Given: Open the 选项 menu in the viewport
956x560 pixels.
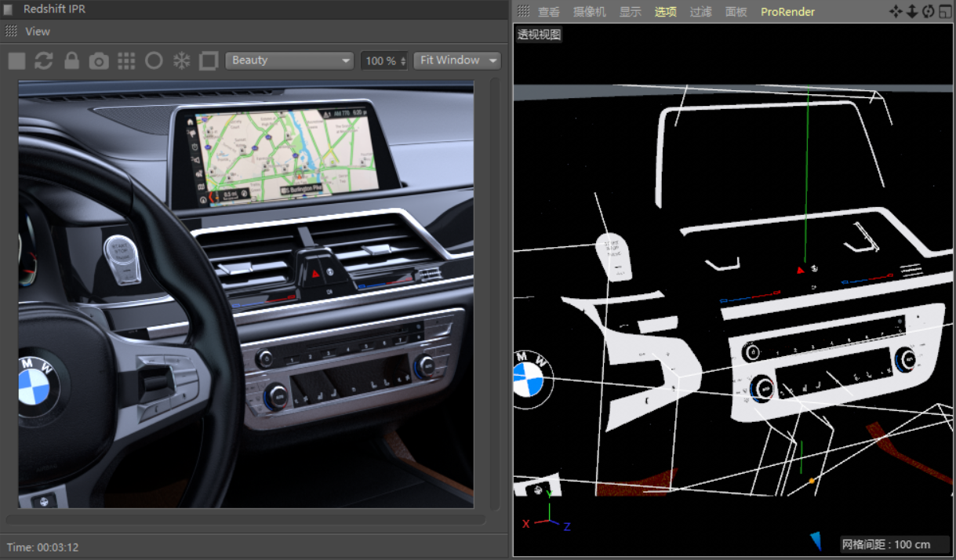Looking at the screenshot, I should point(665,12).
